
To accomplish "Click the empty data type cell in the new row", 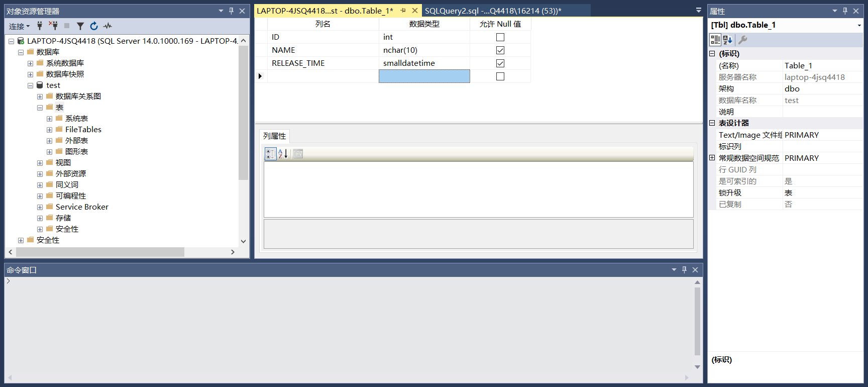I will tap(424, 76).
